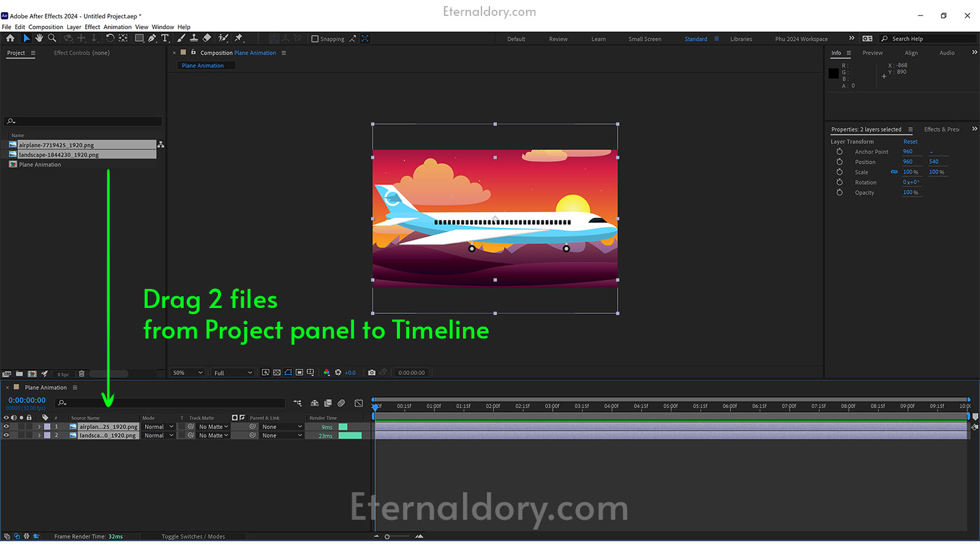Hide the airplane layer with its eye toggle

point(6,427)
